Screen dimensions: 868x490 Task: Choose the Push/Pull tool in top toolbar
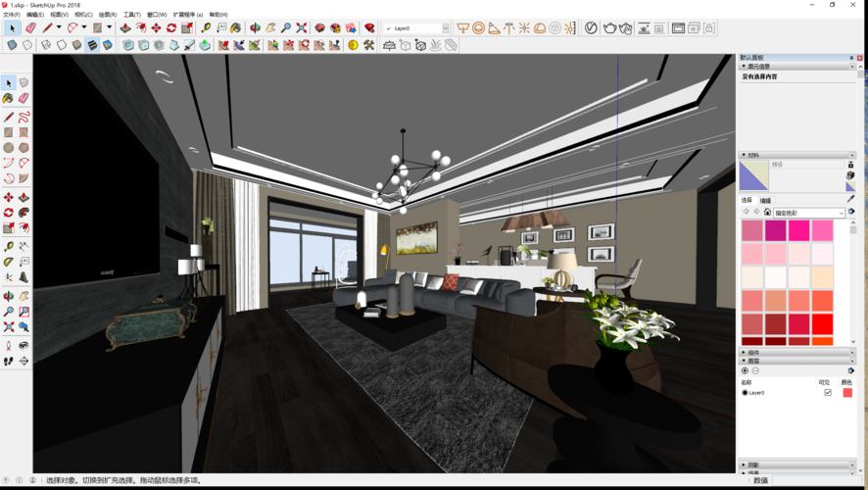[x=125, y=27]
